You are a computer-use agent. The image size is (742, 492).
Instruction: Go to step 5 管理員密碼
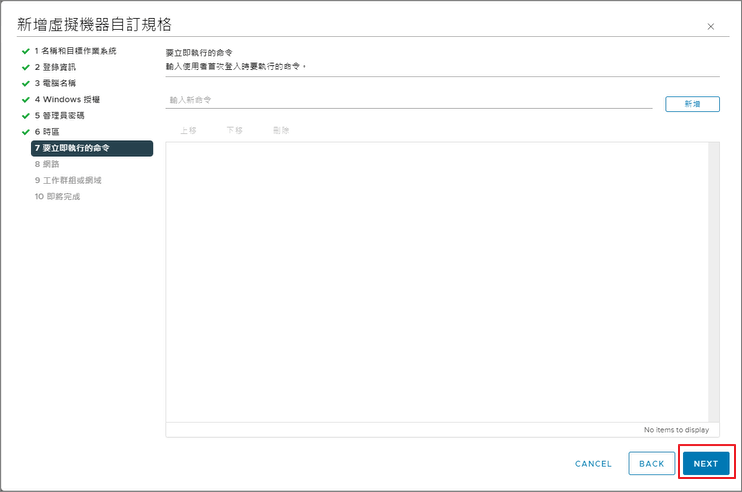coord(59,115)
